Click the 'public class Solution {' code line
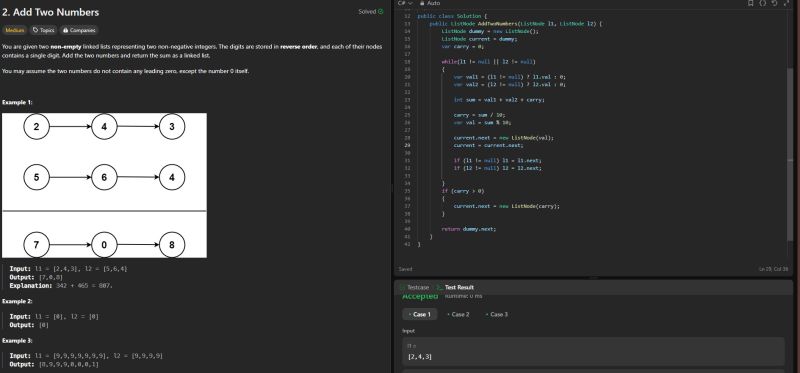The height and width of the screenshot is (373, 800). [x=452, y=16]
